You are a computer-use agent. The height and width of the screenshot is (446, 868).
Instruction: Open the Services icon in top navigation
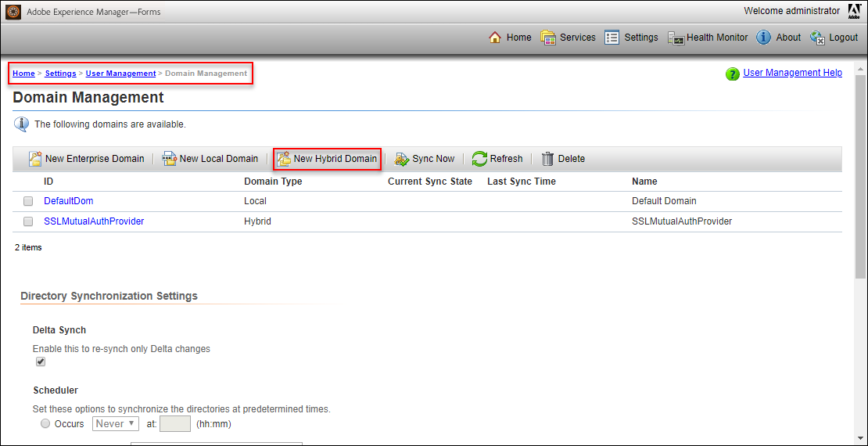point(548,37)
